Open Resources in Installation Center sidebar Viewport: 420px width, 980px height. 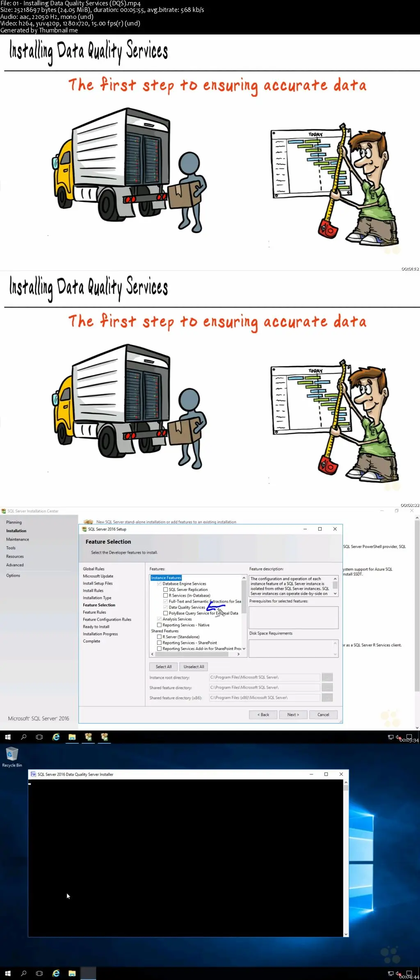[x=15, y=556]
